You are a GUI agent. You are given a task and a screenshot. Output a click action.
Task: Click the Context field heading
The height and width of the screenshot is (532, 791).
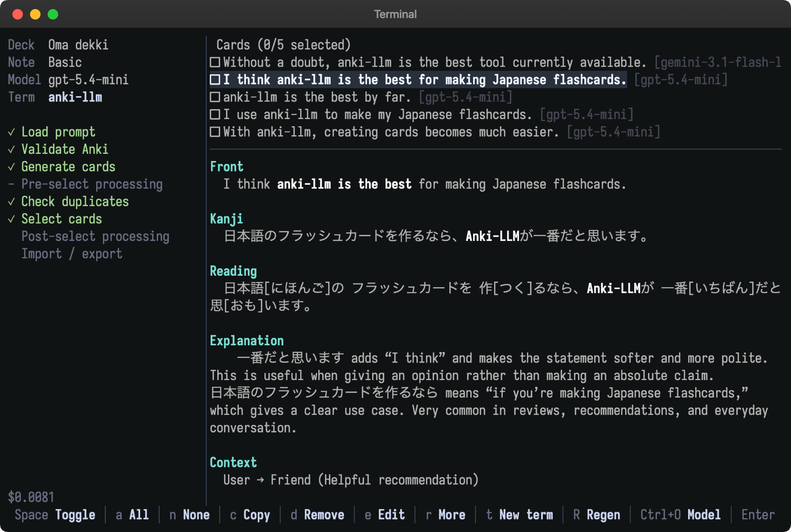click(233, 463)
